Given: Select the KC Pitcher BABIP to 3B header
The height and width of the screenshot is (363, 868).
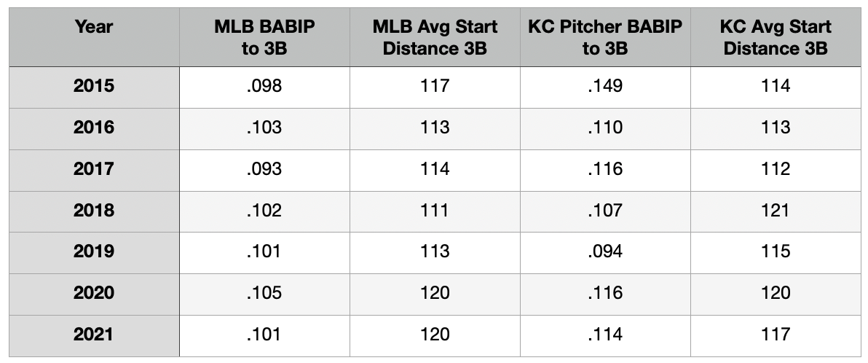Looking at the screenshot, I should (605, 38).
